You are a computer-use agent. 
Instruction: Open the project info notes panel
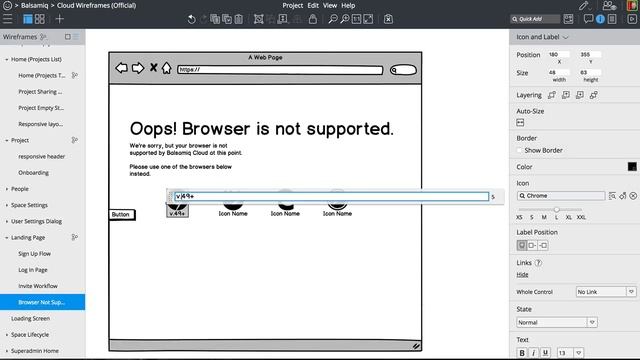click(612, 19)
